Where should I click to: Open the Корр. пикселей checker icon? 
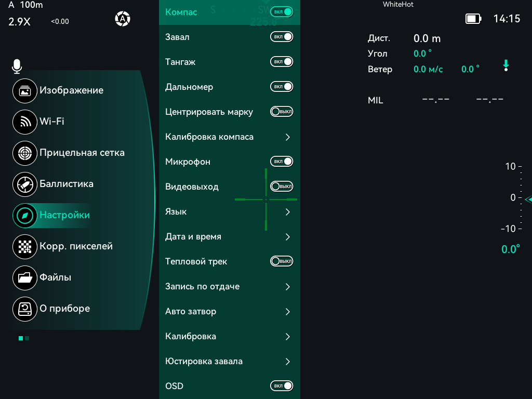(25, 247)
